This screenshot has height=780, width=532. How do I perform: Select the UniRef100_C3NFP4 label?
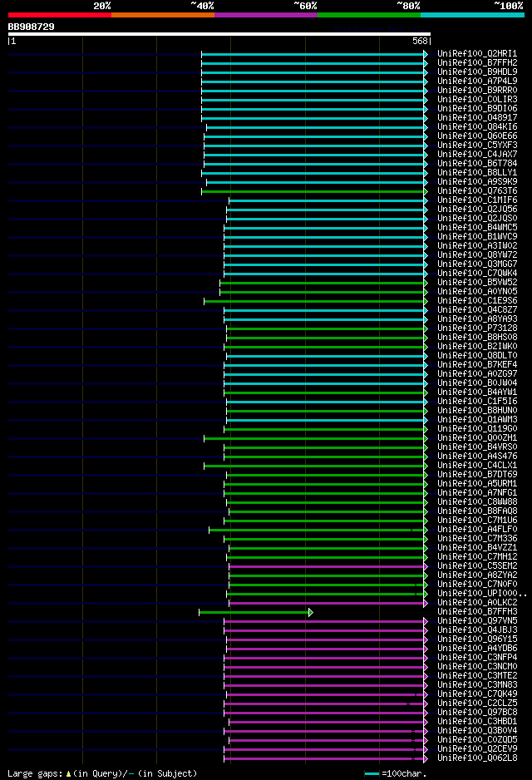[477, 658]
